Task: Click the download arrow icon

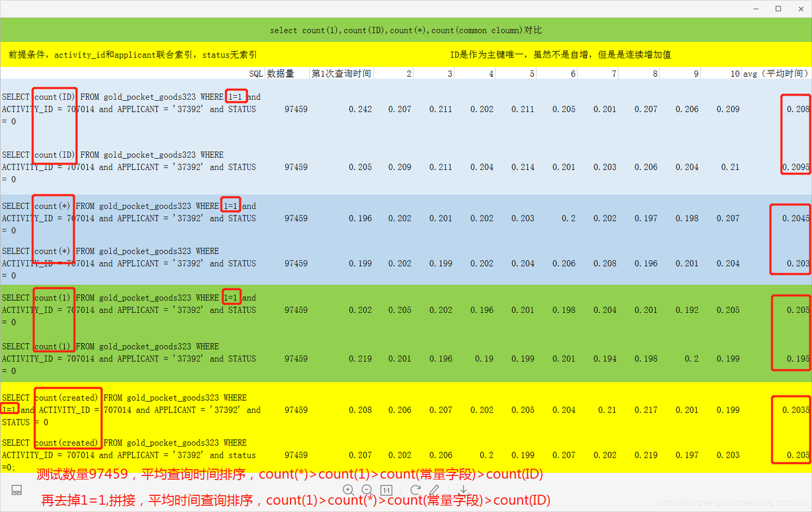Action: coord(463,490)
